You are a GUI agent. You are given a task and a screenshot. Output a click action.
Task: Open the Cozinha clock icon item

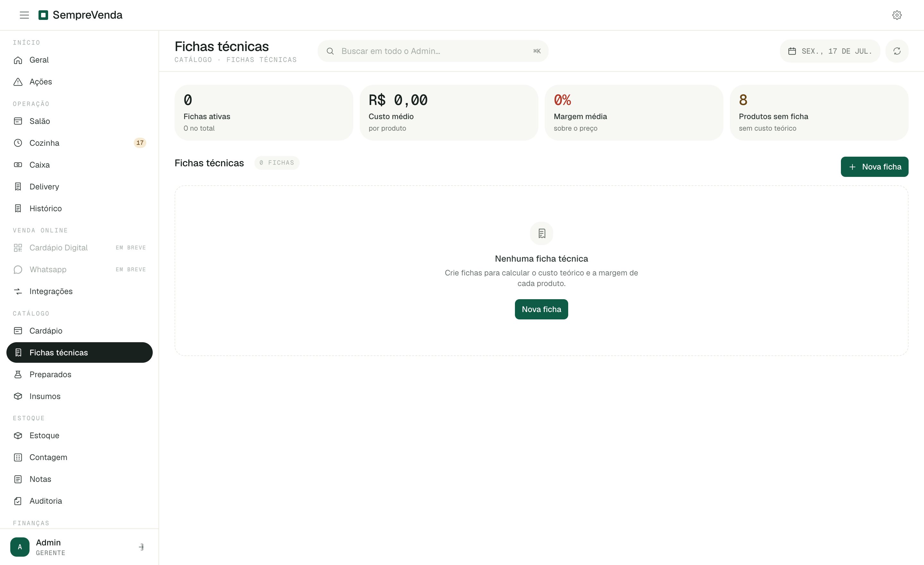point(18,143)
